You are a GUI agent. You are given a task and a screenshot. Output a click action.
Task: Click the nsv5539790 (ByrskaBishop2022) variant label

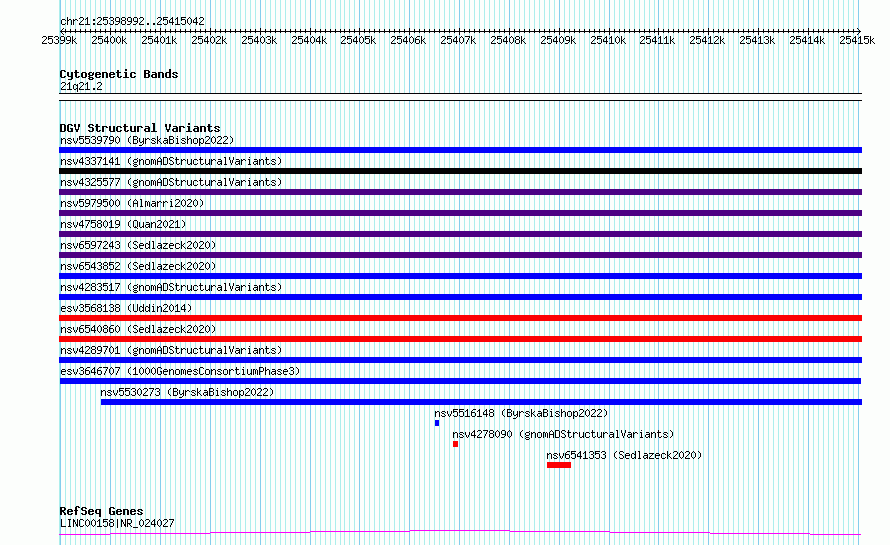(x=147, y=140)
